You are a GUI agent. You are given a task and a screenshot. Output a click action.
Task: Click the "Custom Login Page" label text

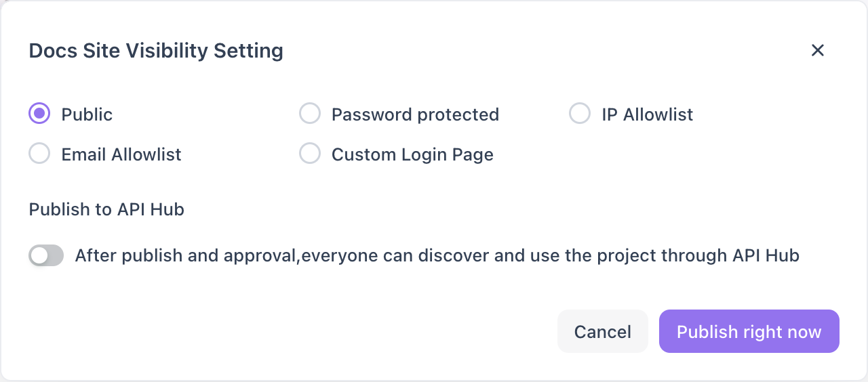tap(412, 154)
